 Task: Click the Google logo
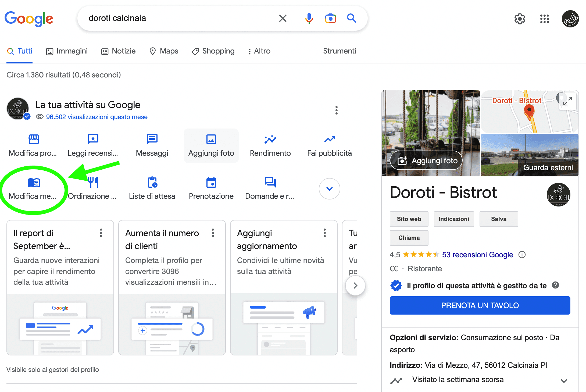pyautogui.click(x=29, y=19)
